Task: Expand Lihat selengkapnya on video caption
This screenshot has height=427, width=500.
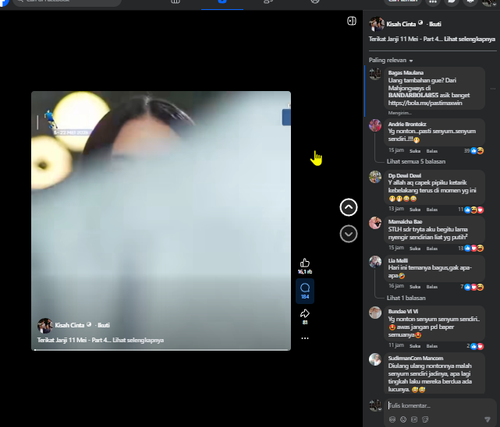Action: [138, 340]
